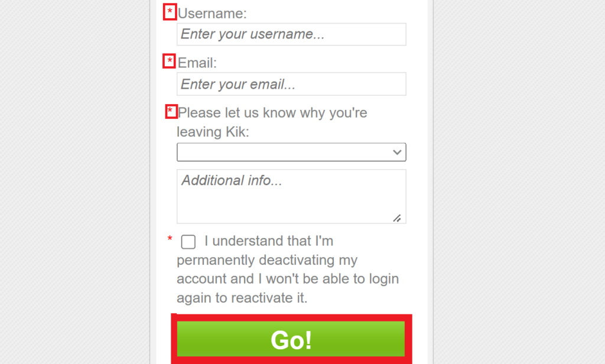Expand the reason dropdown using its chevron arrow
This screenshot has width=605, height=364.
click(x=397, y=152)
